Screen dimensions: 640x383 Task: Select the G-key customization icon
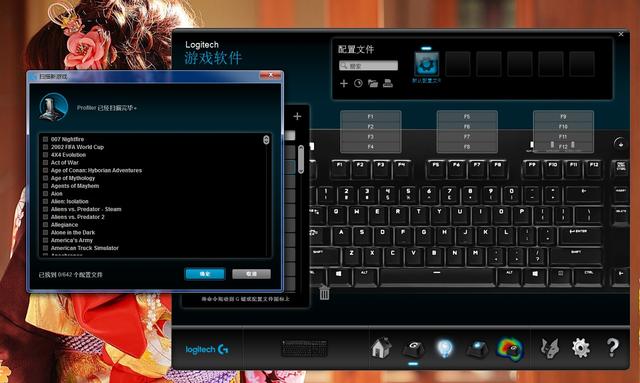coord(413,349)
